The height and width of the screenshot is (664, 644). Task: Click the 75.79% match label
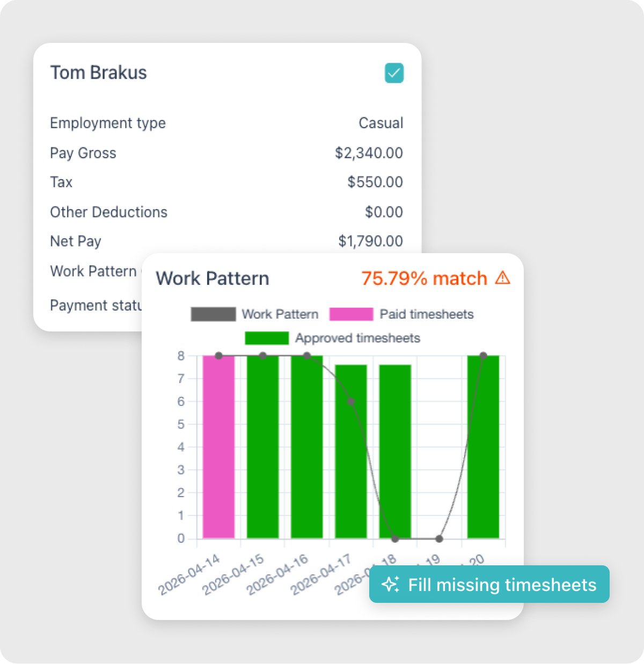tap(424, 278)
